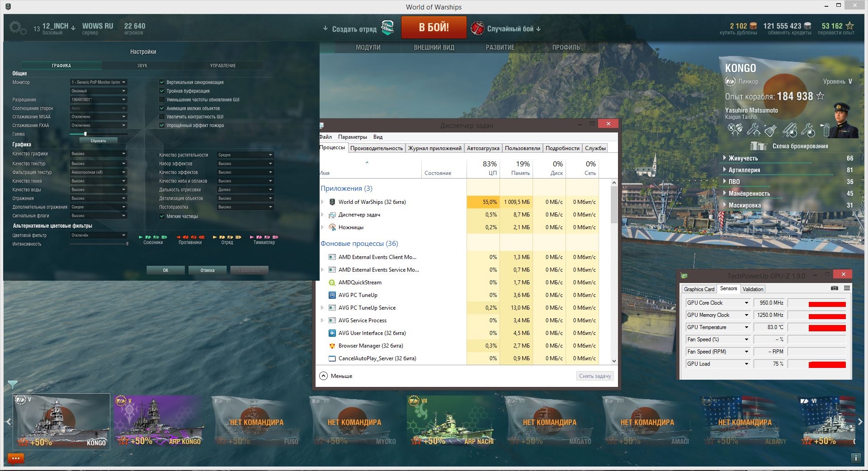The height and width of the screenshot is (471, 868).
Task: Open the armor layout ship icon
Action: point(759,146)
